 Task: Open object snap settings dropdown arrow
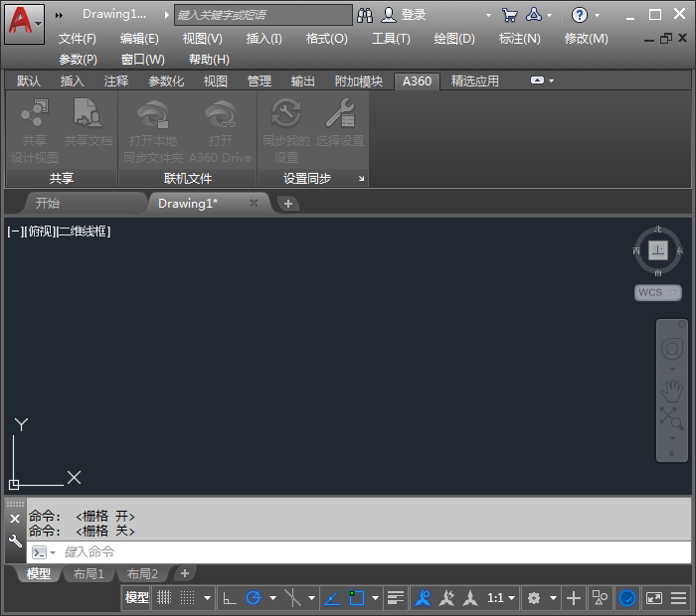point(375,598)
